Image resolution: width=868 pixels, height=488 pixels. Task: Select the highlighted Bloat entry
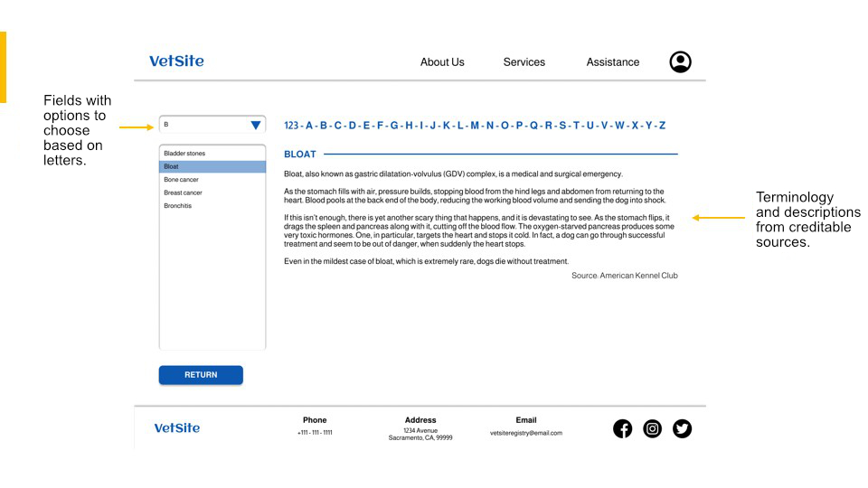coord(212,166)
